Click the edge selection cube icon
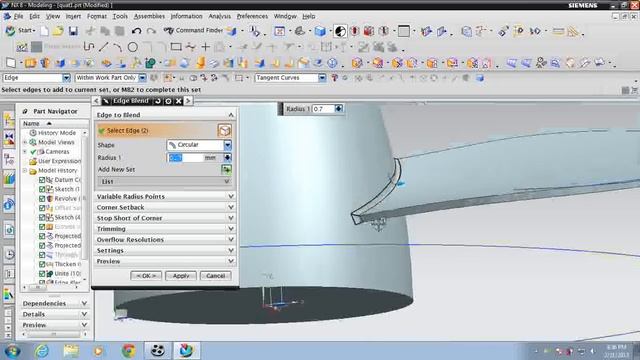This screenshot has width=640, height=360. [224, 131]
